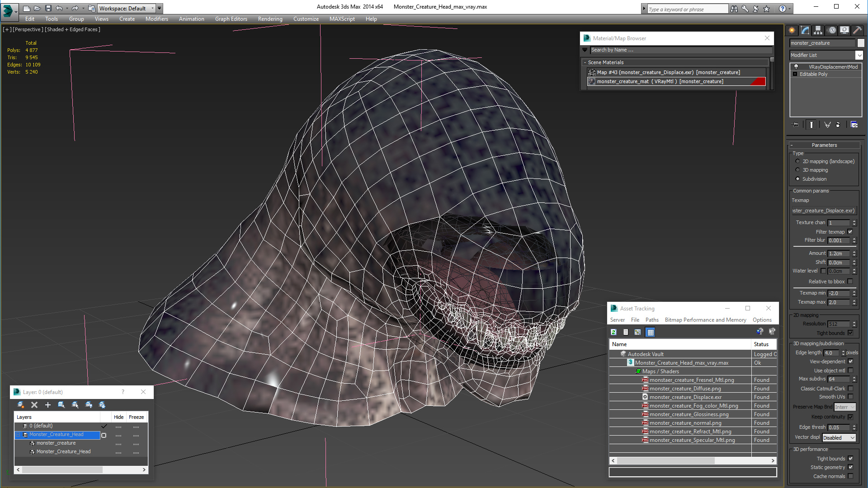Viewport: 868px width, 488px height.
Task: Click Hide/Unhide All Layers icon
Action: pos(89,405)
